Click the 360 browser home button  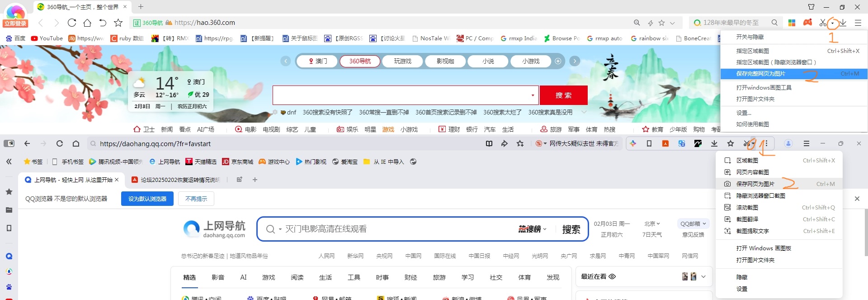87,23
